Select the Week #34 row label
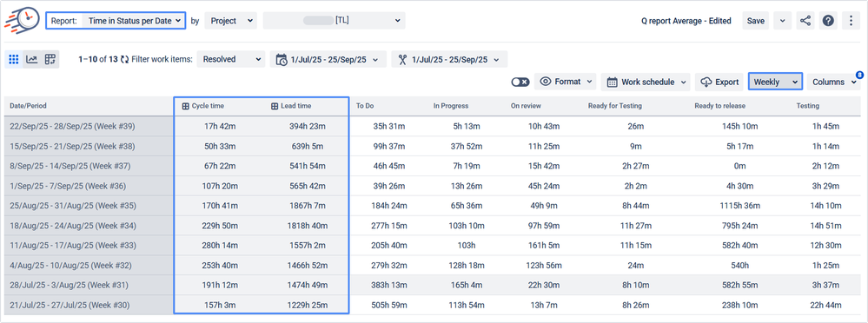Viewport: 868px width, 323px height. [x=72, y=226]
